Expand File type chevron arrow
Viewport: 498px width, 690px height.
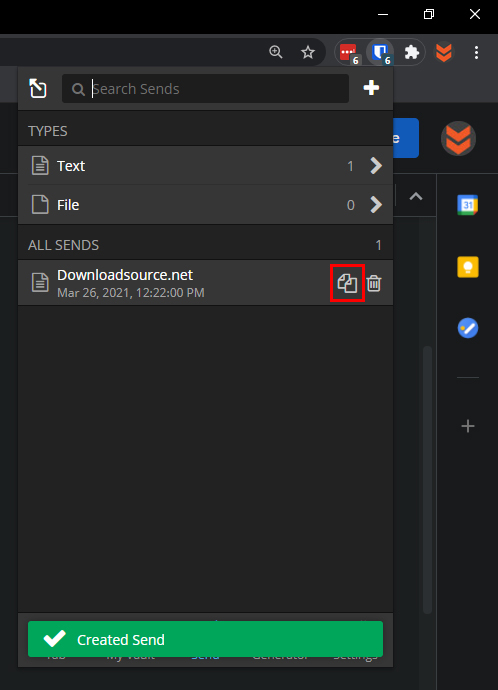coord(376,205)
